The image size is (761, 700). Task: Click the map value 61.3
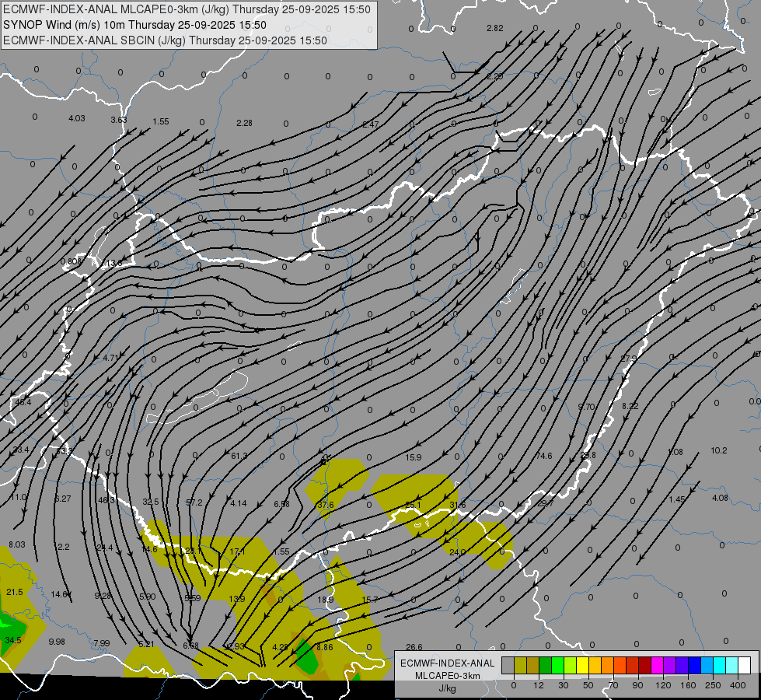[239, 456]
